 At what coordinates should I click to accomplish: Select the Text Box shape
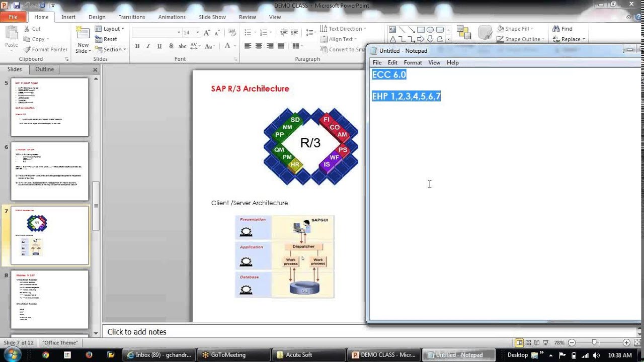coord(392,29)
